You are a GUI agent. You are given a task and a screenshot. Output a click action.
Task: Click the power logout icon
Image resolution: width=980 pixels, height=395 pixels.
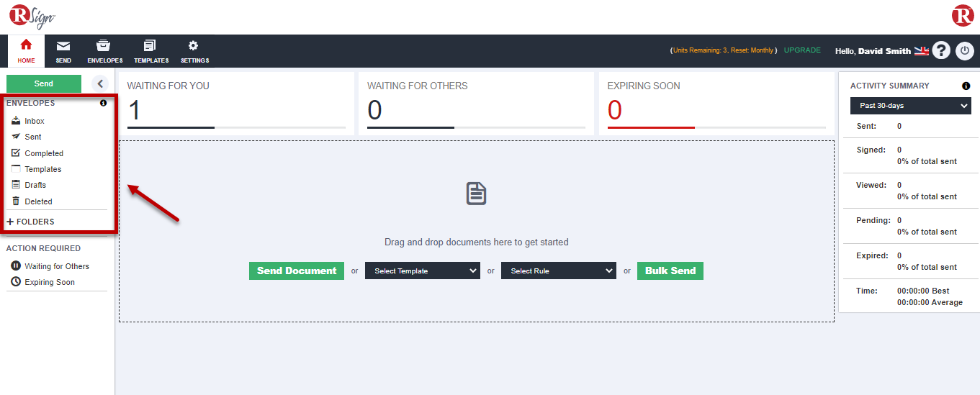coord(964,51)
